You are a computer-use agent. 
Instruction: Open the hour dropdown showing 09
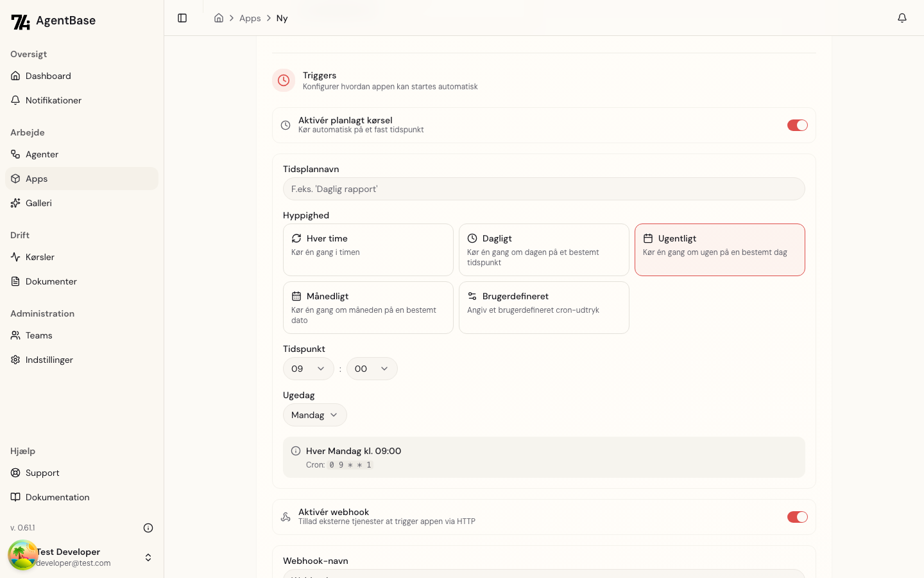click(x=308, y=369)
